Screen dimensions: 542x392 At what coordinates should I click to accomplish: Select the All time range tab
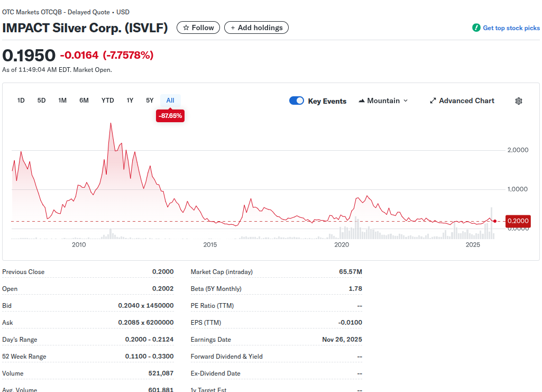[170, 101]
